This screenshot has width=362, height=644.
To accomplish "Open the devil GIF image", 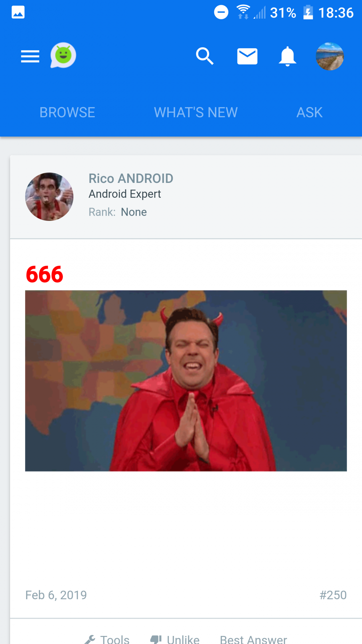I will pyautogui.click(x=186, y=381).
